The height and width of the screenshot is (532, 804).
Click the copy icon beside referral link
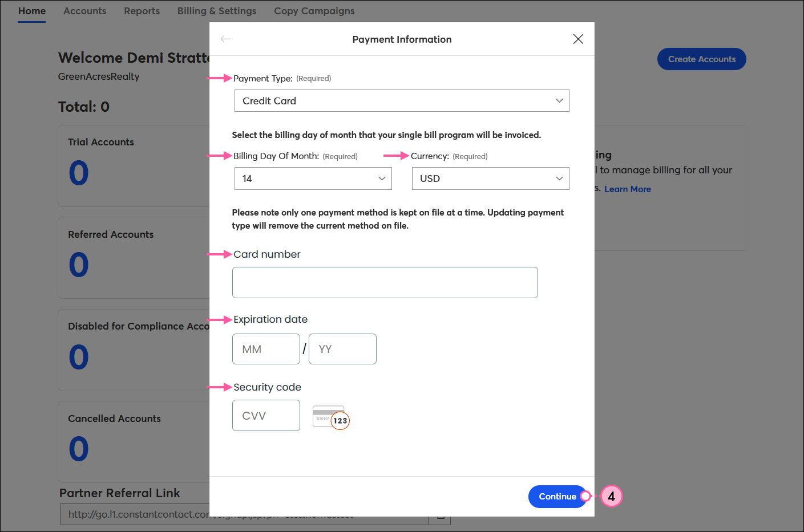pos(440,515)
